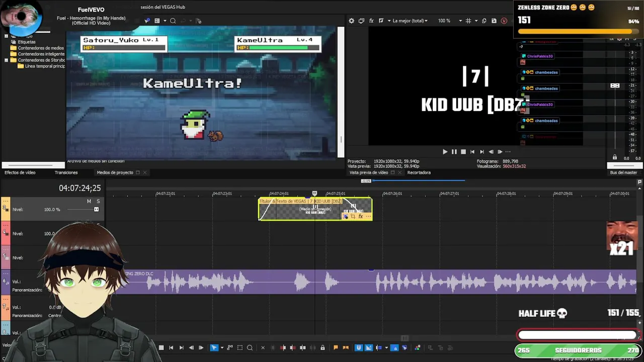Click the Delete X icon in timeline toolbar
This screenshot has width=644, height=362.
pos(263,347)
